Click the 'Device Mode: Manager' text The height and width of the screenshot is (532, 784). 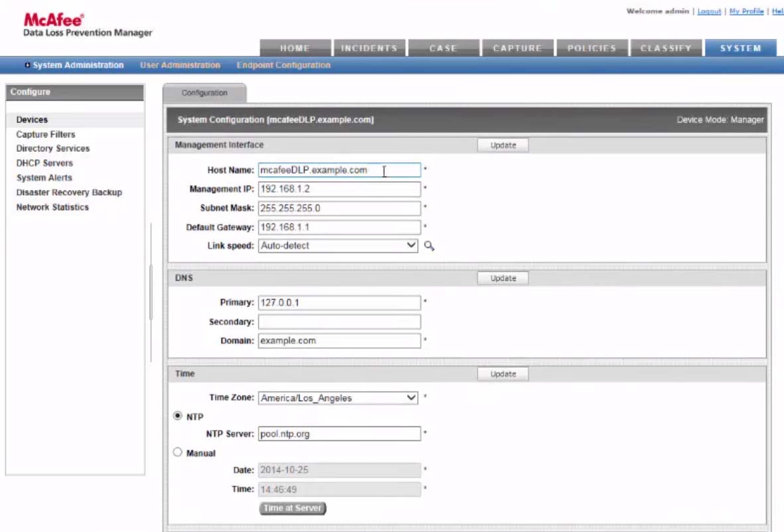[720, 120]
